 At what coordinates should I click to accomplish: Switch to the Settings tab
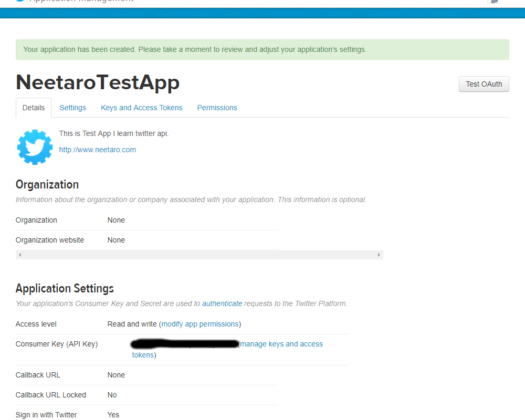coord(72,108)
